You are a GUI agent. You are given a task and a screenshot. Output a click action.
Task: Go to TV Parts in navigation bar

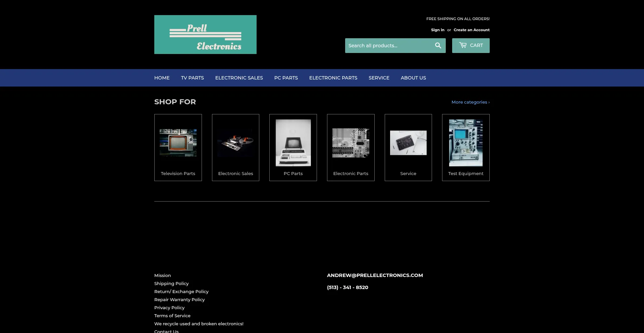click(x=192, y=78)
